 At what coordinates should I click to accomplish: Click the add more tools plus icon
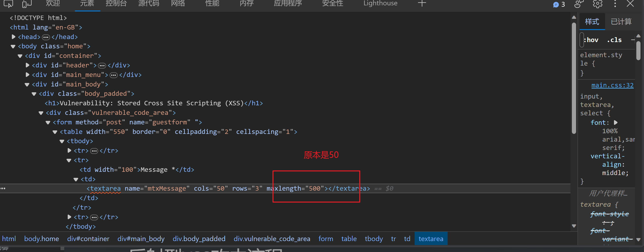pos(422,3)
